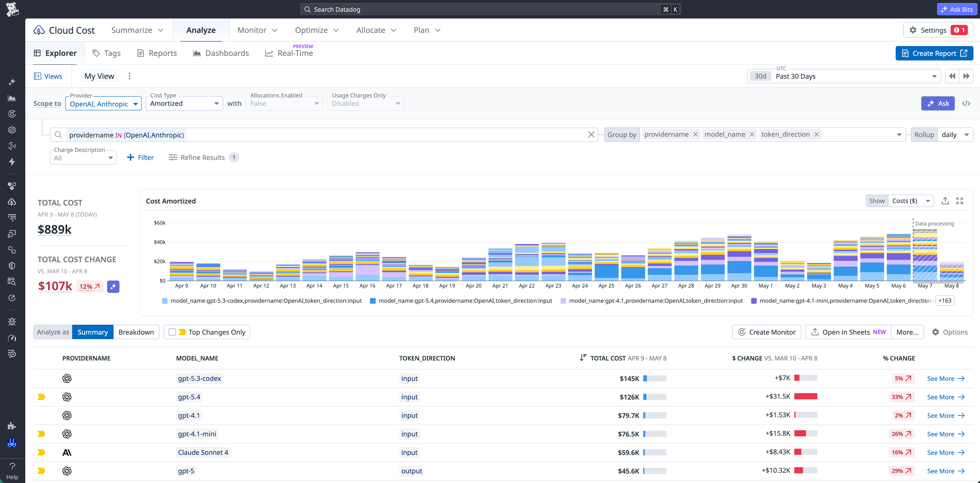
Task: Click the Create Report button
Action: [934, 53]
